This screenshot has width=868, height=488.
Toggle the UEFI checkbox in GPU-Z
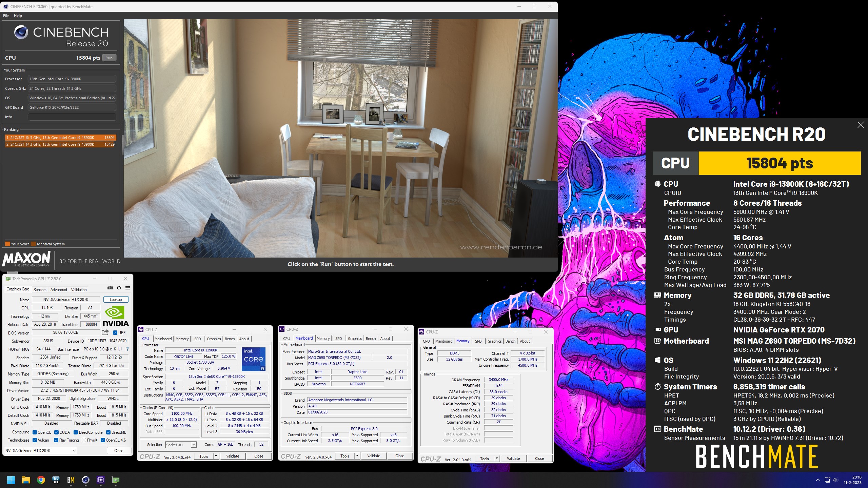click(x=115, y=333)
